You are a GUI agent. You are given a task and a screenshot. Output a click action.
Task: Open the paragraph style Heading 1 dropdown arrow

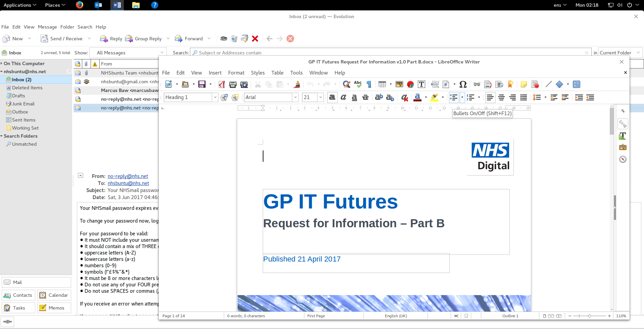click(215, 97)
